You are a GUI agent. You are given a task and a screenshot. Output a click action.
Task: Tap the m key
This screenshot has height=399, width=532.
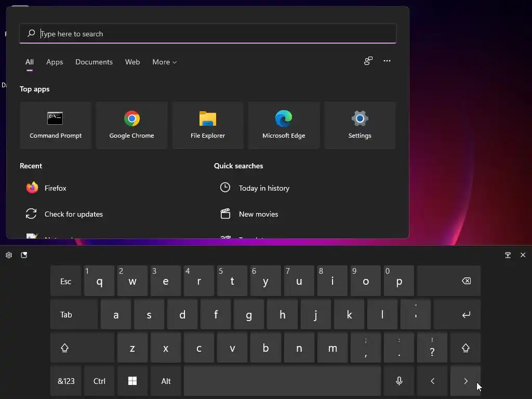click(x=332, y=348)
